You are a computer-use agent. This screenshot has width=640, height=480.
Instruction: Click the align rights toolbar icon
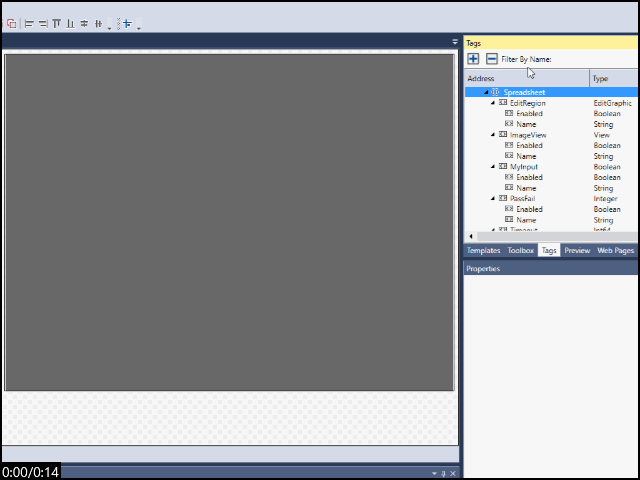click(43, 23)
